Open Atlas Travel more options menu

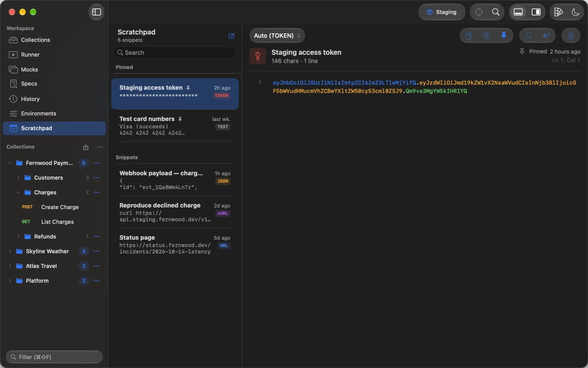[x=96, y=266]
